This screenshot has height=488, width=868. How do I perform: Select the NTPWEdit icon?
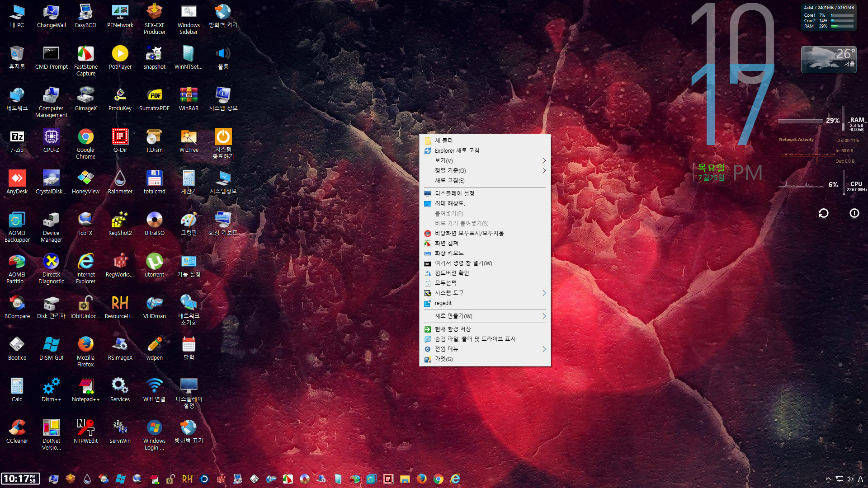tap(85, 432)
